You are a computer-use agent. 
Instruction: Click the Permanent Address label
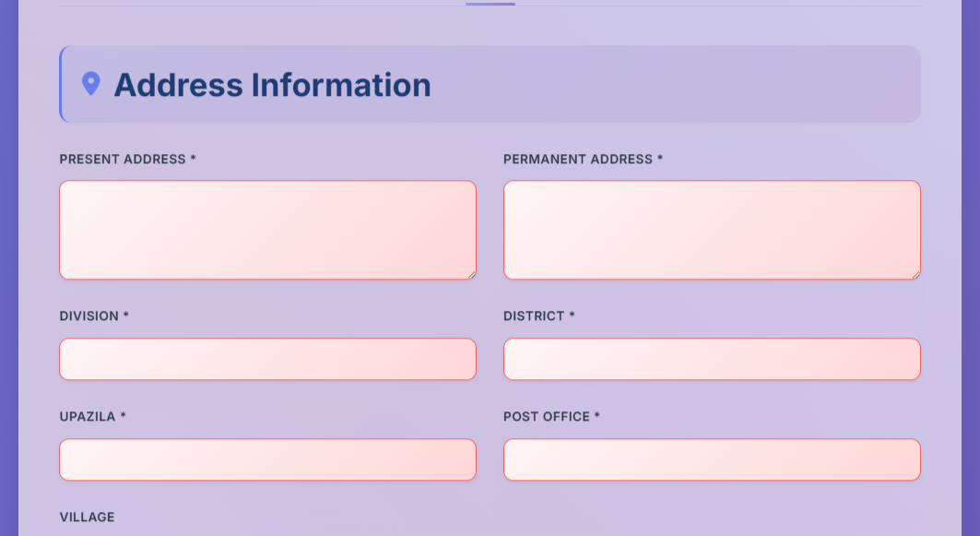pyautogui.click(x=583, y=160)
